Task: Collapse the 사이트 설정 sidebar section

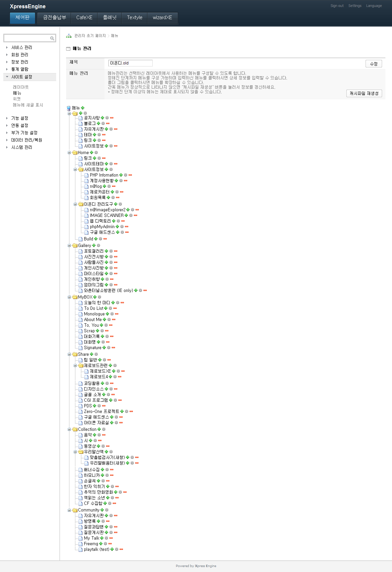Action: (x=21, y=77)
